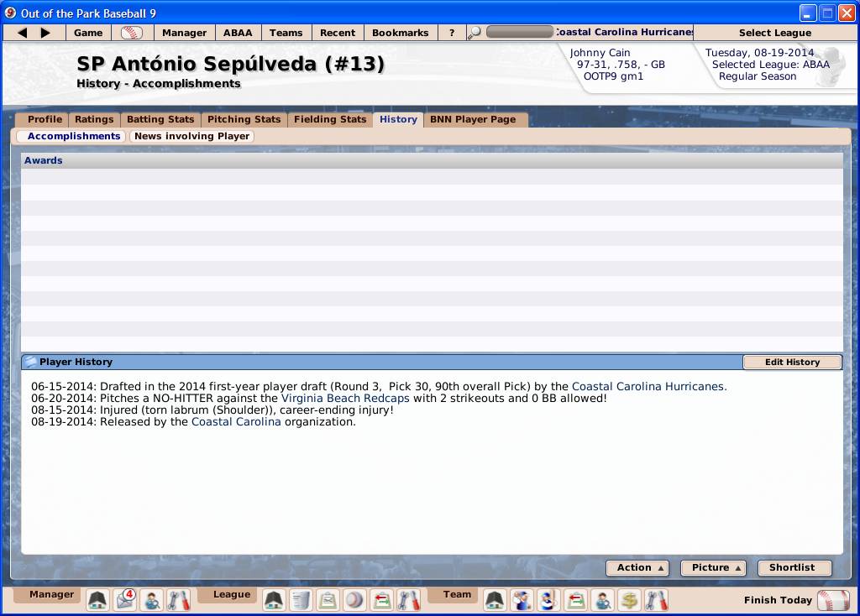Click the Finish Today baseball icon
Viewport: 860px width, 616px height.
coord(833,600)
